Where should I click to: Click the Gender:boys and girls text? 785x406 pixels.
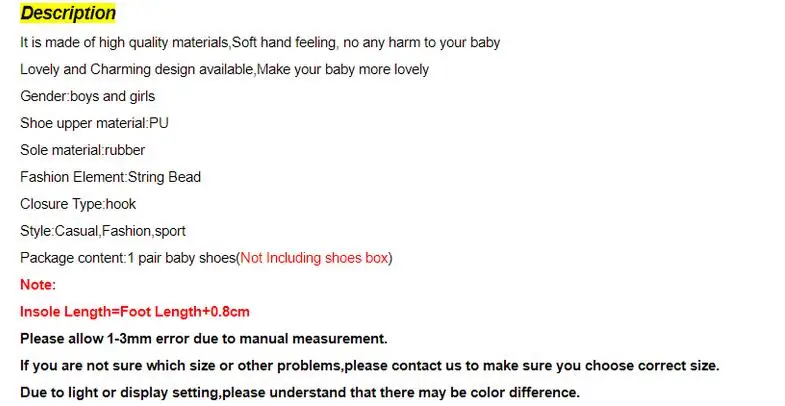point(88,96)
